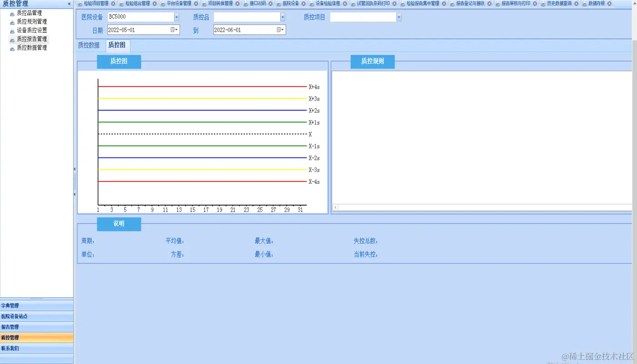Close the 项目转换管理 tab

238,4
